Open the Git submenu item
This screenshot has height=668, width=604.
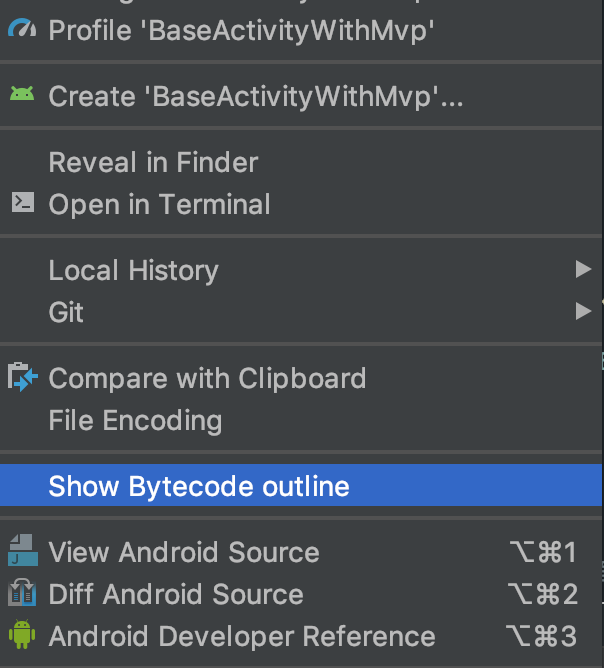click(x=66, y=312)
